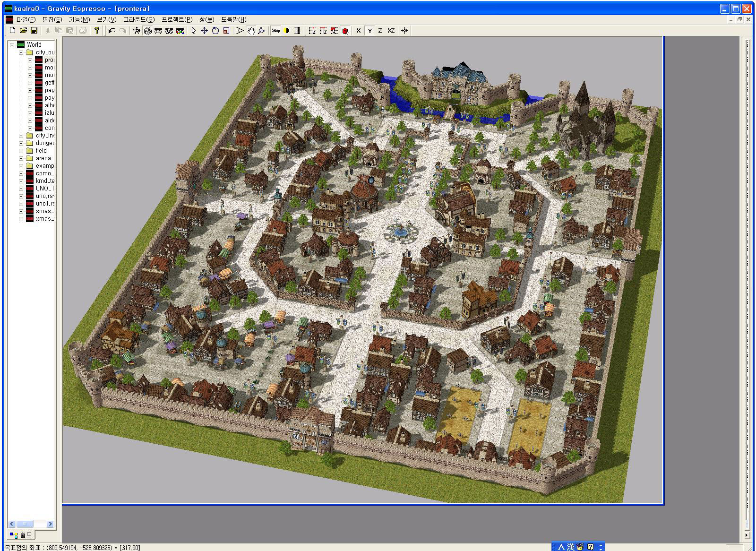This screenshot has width=756, height=551.
Task: Toggle the Snap button
Action: (275, 30)
